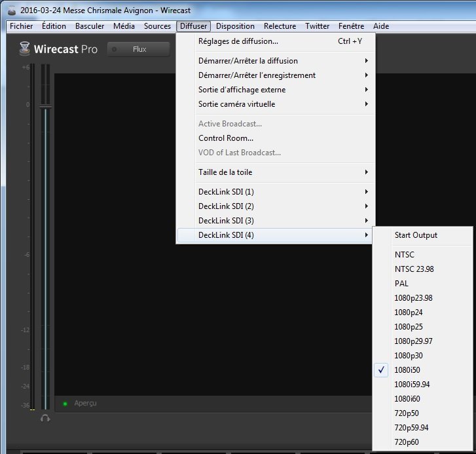Click the Wirecast title bar app icon

[x=11, y=10]
